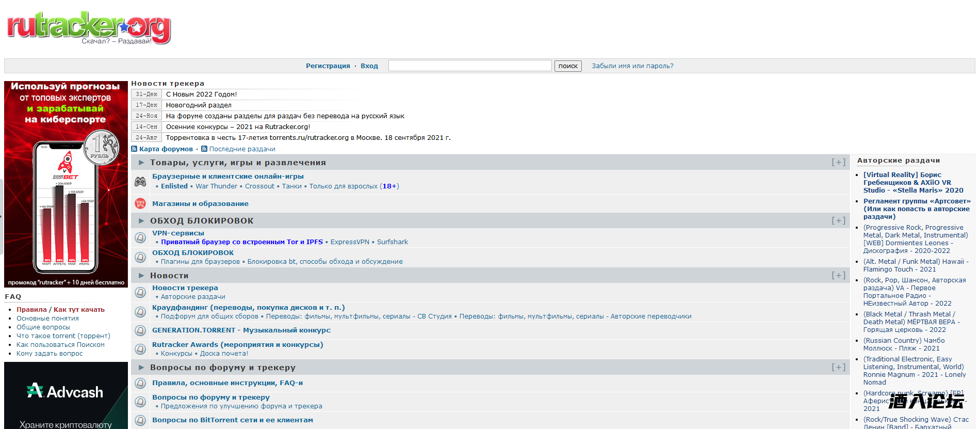Click the поиск search button
This screenshot has width=980, height=429.
coord(568,66)
